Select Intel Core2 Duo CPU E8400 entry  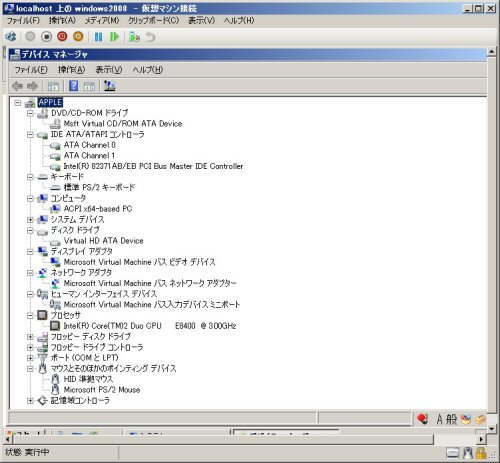150,326
